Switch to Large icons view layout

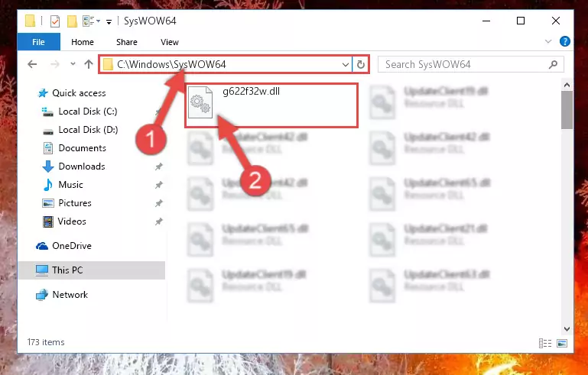[562, 343]
